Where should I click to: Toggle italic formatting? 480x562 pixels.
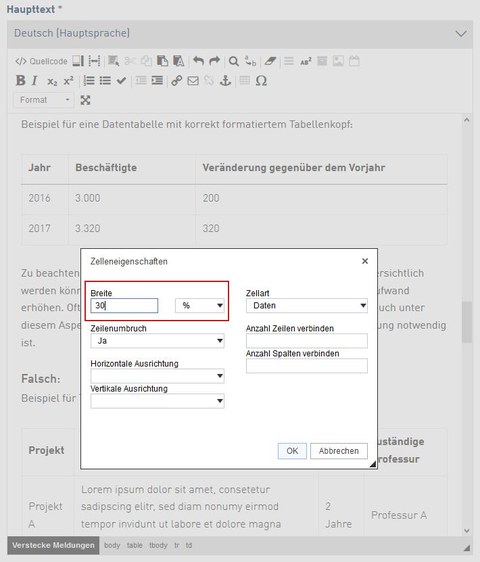click(x=35, y=81)
